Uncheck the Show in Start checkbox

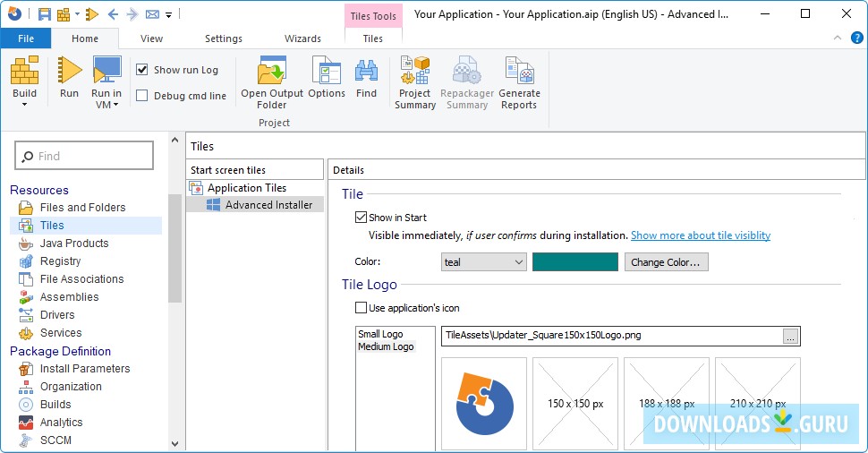pos(361,217)
